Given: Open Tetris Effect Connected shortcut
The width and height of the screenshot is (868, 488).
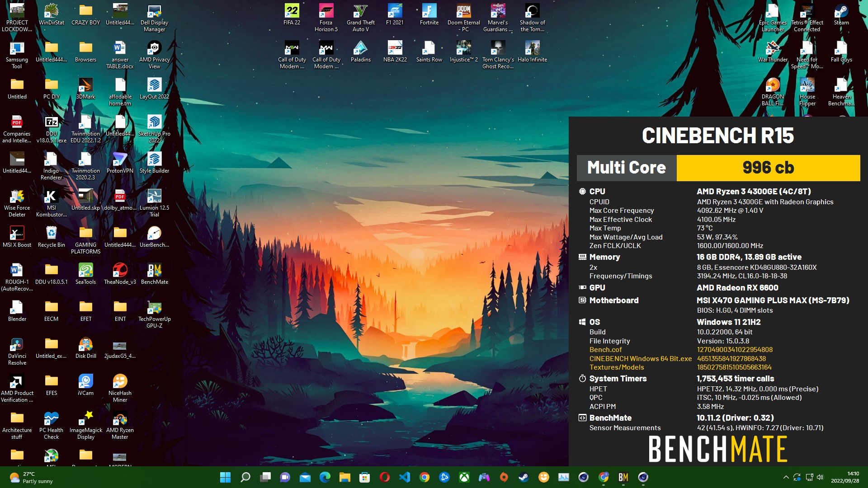Looking at the screenshot, I should 807,18.
